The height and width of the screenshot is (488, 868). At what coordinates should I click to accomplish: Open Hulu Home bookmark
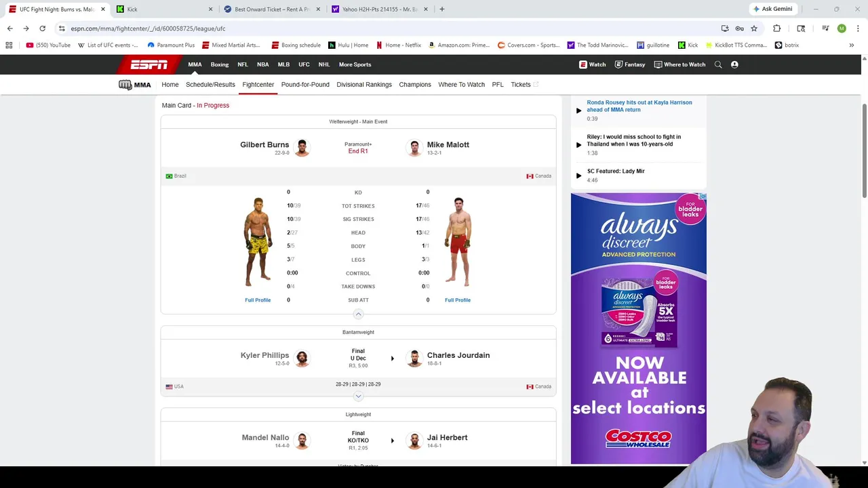pyautogui.click(x=349, y=45)
